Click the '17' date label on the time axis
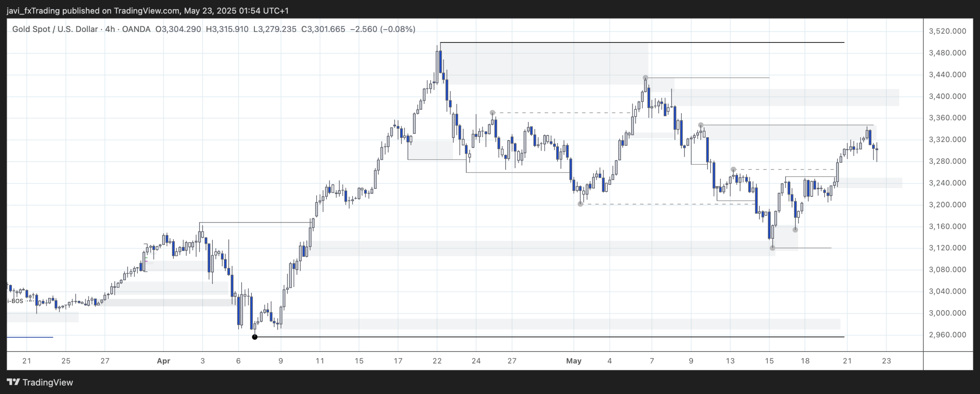980x394 pixels. click(x=398, y=361)
